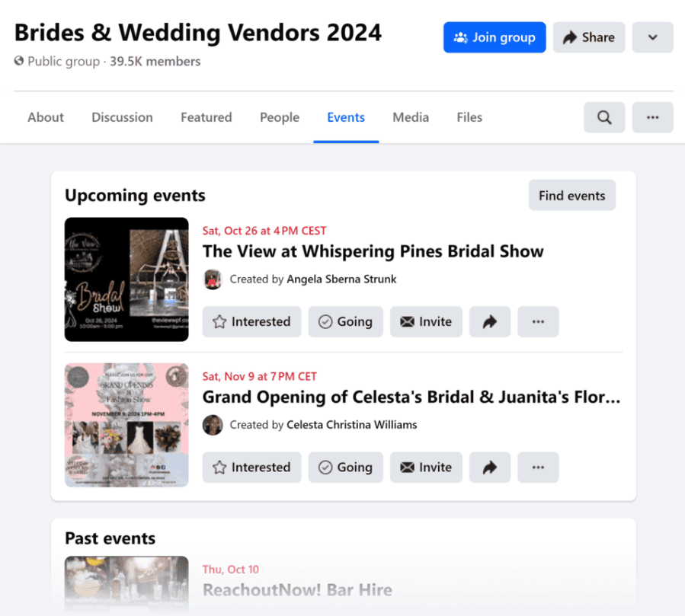Mark Interested for Whispering Pines Bridal Show
The height and width of the screenshot is (616, 685).
coord(251,321)
